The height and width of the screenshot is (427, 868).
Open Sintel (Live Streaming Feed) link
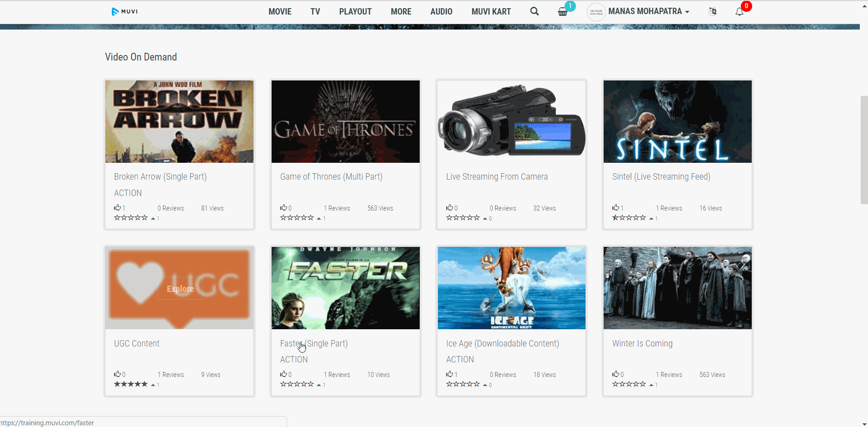pyautogui.click(x=661, y=176)
